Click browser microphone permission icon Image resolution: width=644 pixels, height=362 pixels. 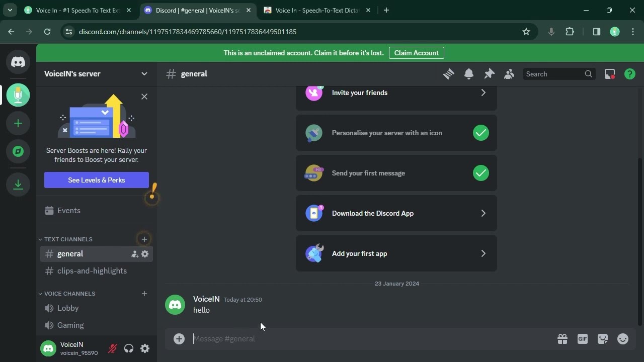coord(551,32)
